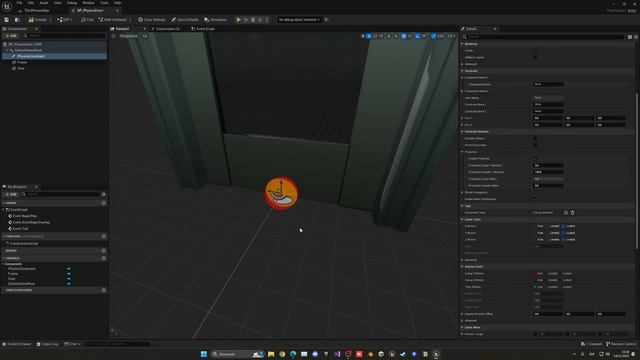Image resolution: width=640 pixels, height=360 pixels.
Task: Click the green Play button
Action: coord(239,20)
